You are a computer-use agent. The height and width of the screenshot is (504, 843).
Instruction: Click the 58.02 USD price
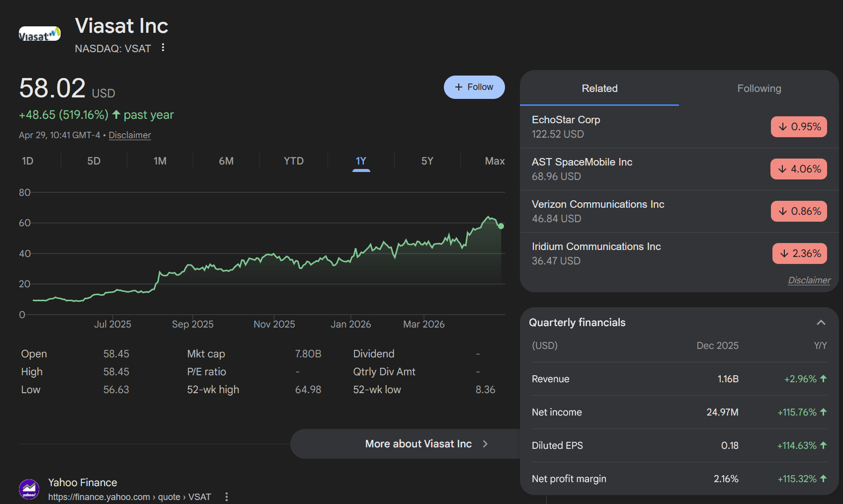click(x=67, y=88)
